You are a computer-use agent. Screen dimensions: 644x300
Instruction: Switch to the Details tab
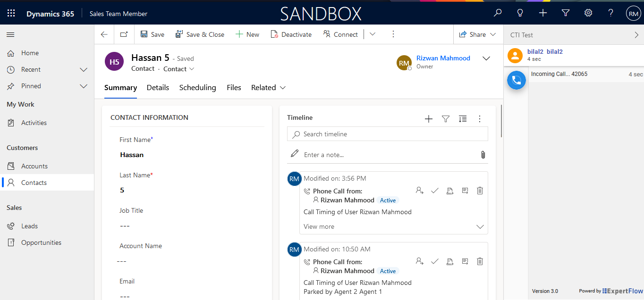coord(158,88)
